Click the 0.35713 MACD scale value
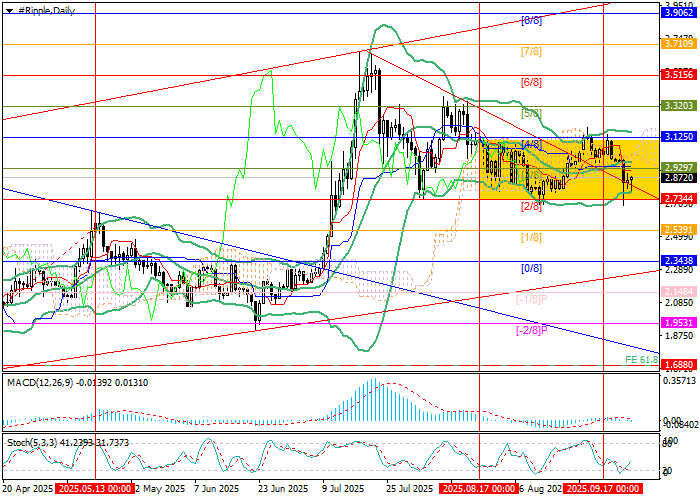Viewport: 700px width, 500px height. [x=680, y=381]
